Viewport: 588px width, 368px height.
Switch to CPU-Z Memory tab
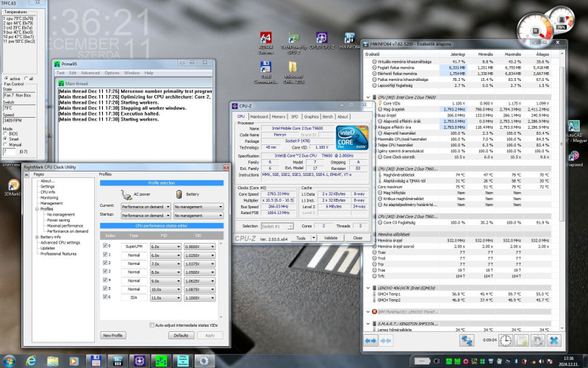[x=279, y=117]
